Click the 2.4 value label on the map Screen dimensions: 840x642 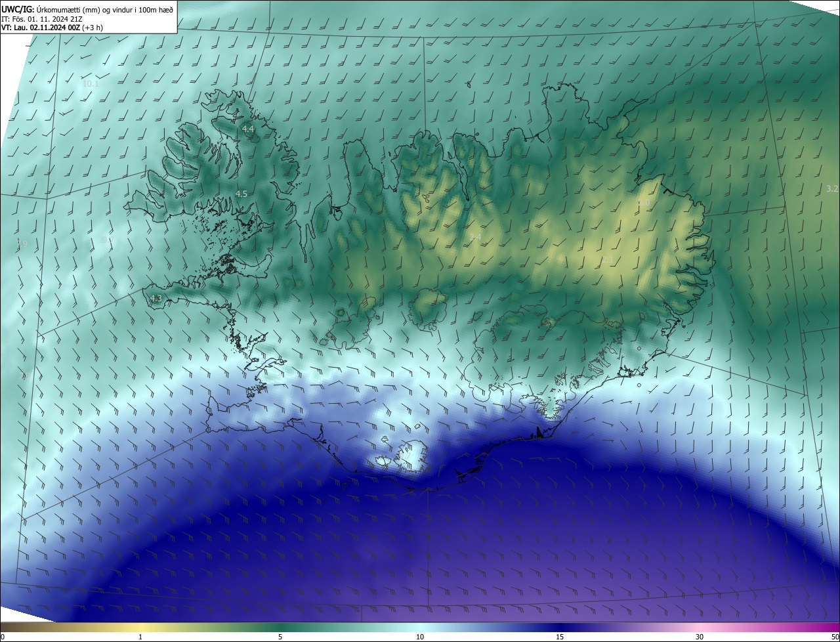476,237
